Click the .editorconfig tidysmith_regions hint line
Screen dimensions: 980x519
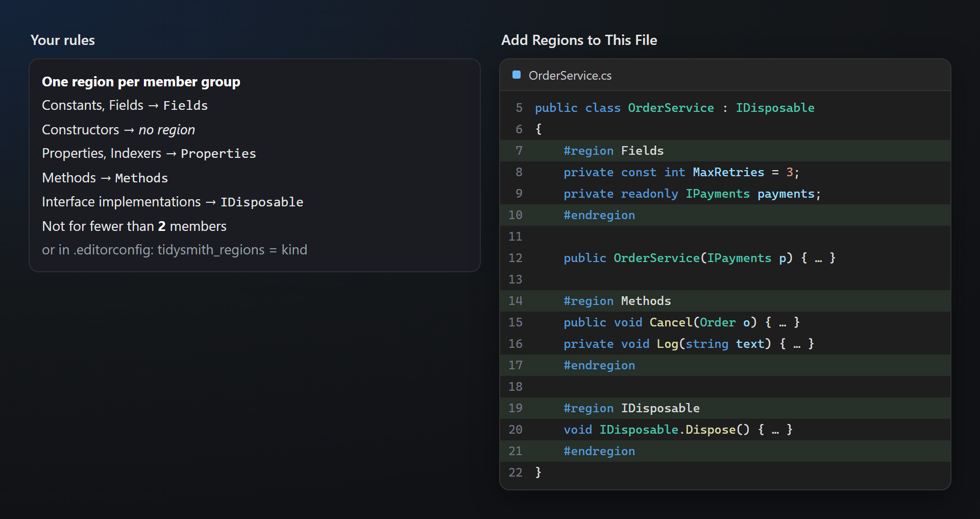pyautogui.click(x=175, y=250)
